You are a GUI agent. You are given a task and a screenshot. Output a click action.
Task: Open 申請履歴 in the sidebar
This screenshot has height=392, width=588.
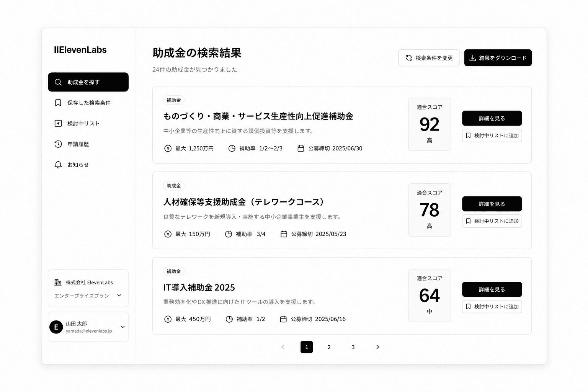coord(88,144)
